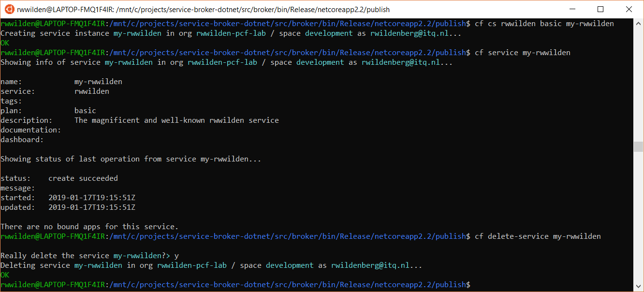Click the 'Really delete the service' prompt

89,256
